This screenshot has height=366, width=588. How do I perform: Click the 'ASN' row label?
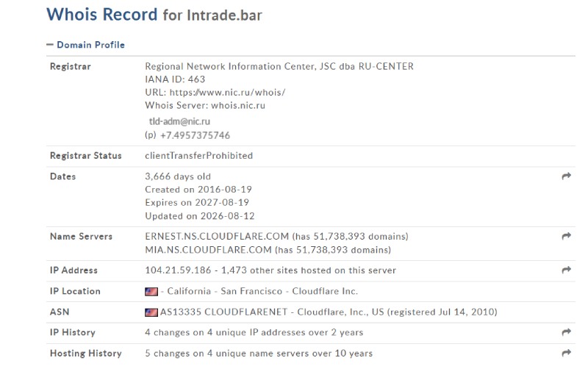tap(60, 312)
